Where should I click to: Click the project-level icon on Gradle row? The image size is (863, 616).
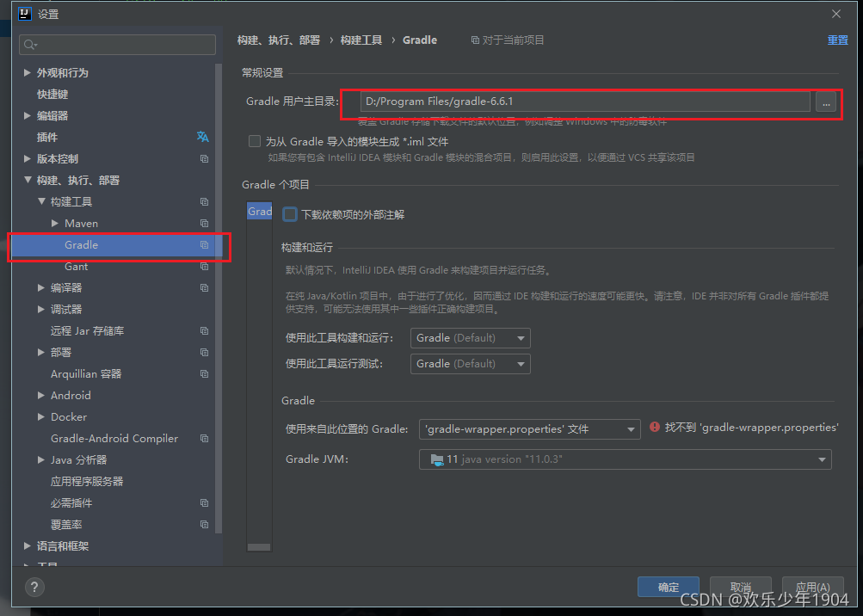click(204, 245)
